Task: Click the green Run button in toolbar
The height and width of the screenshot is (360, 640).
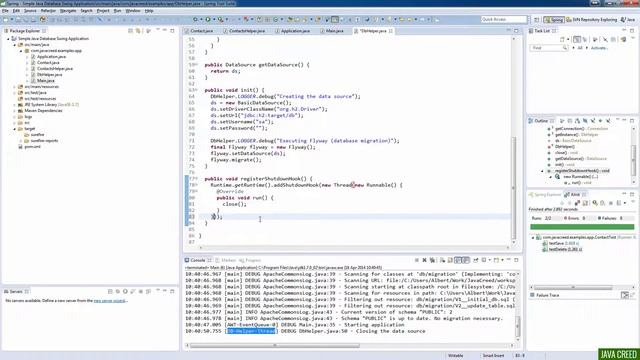Action: pyautogui.click(x=208, y=19)
